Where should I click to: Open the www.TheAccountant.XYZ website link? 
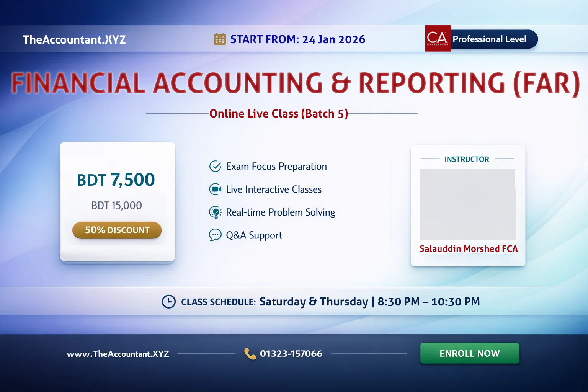click(x=118, y=354)
